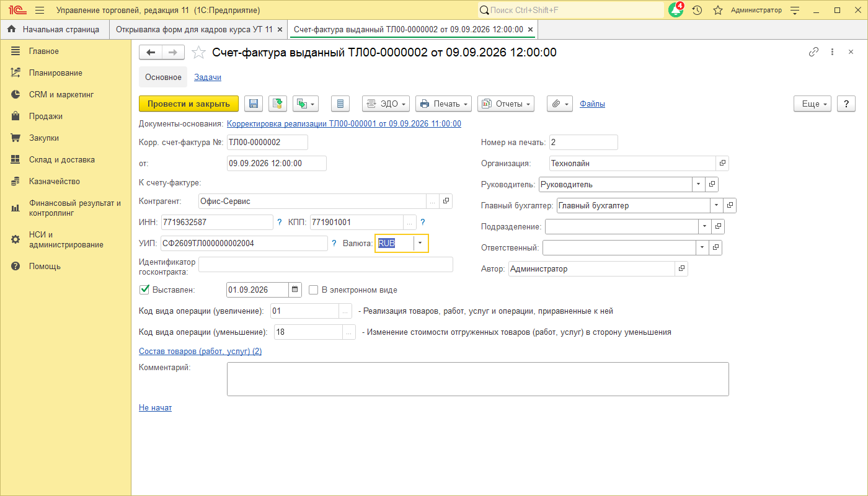Open Контрагент Офис-Сервис record
868x496 pixels.
[x=446, y=201]
